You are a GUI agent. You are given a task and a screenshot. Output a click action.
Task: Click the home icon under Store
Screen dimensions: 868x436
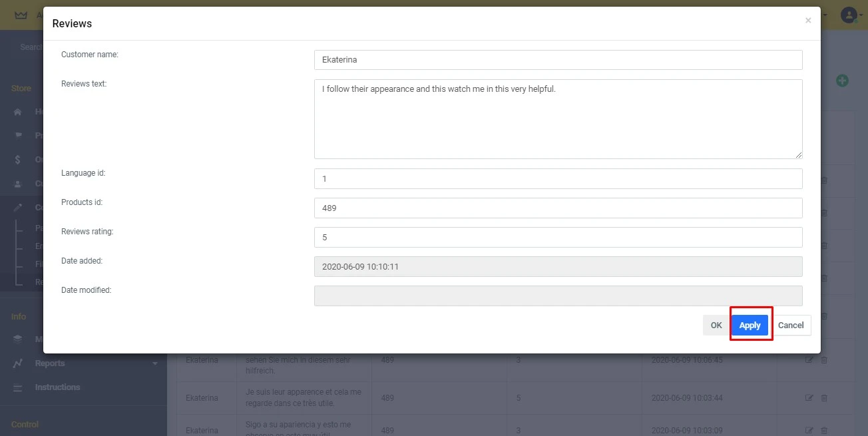click(19, 112)
